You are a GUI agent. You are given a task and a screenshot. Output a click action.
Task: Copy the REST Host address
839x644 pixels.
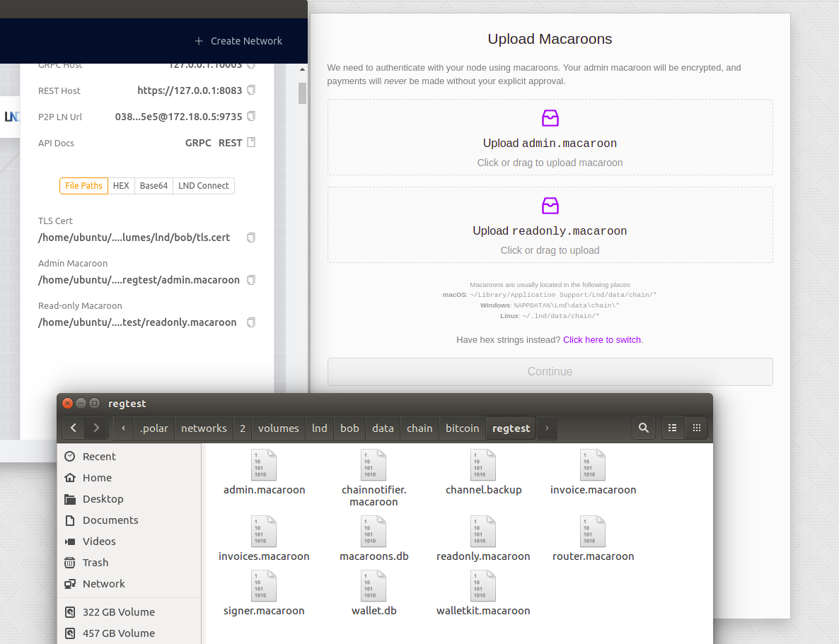tap(251, 90)
